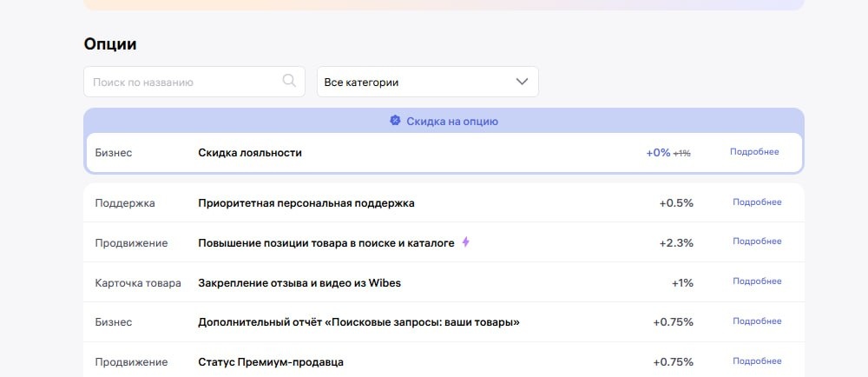Click the discount badge icon near Скидка на опцию
Screen dimensions: 868x377
(x=395, y=120)
